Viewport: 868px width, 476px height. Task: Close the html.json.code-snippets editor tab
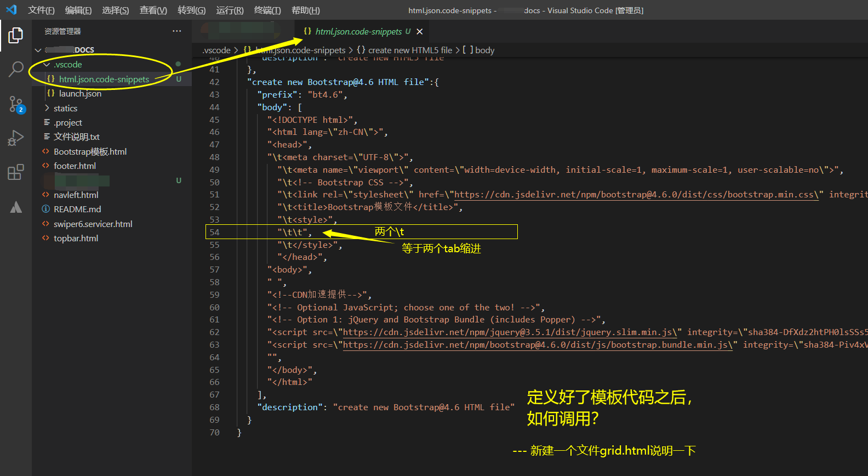[x=420, y=32]
